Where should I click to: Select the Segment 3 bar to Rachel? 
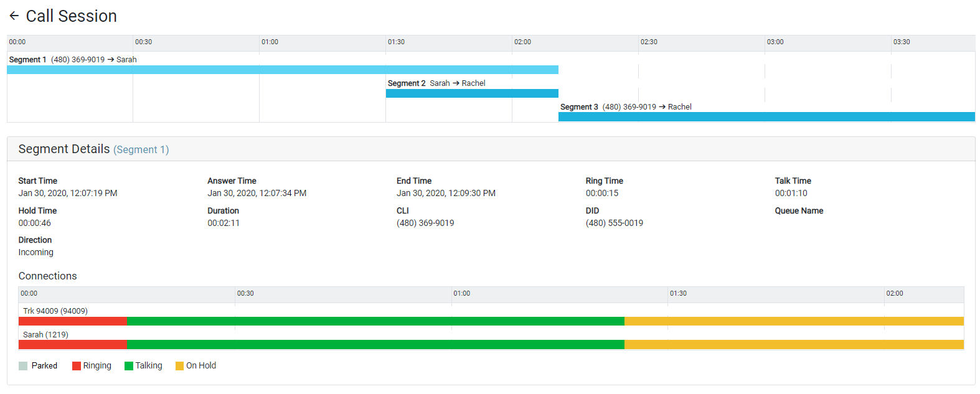pos(766,117)
